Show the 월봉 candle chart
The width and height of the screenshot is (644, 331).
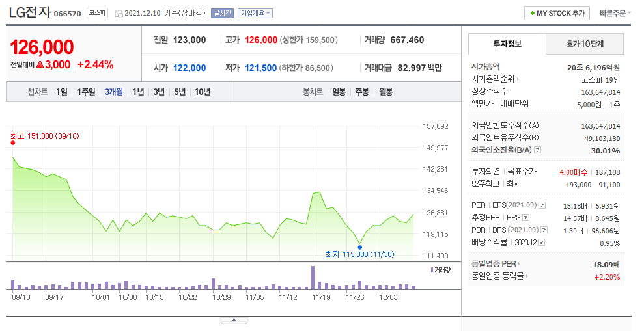(385, 92)
